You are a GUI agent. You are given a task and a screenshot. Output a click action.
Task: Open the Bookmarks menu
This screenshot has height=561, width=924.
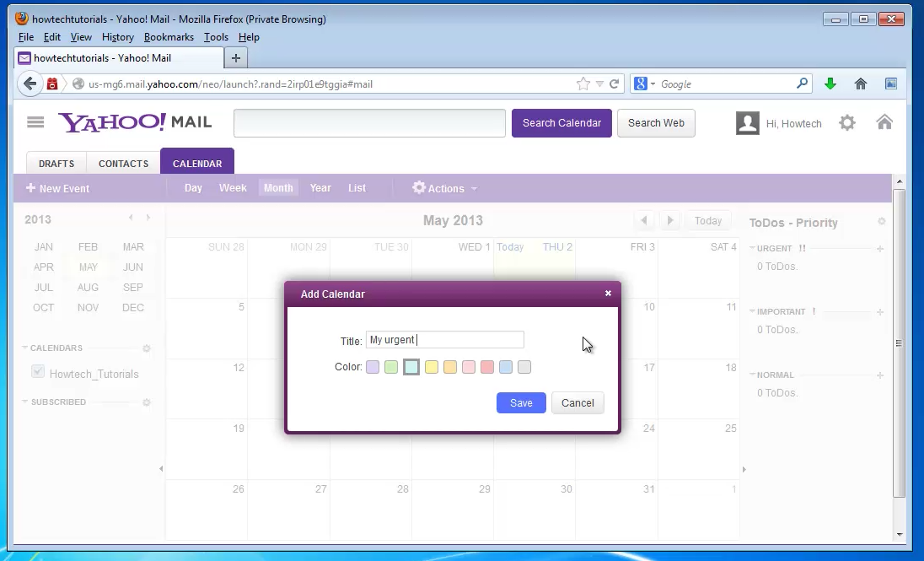click(x=169, y=37)
